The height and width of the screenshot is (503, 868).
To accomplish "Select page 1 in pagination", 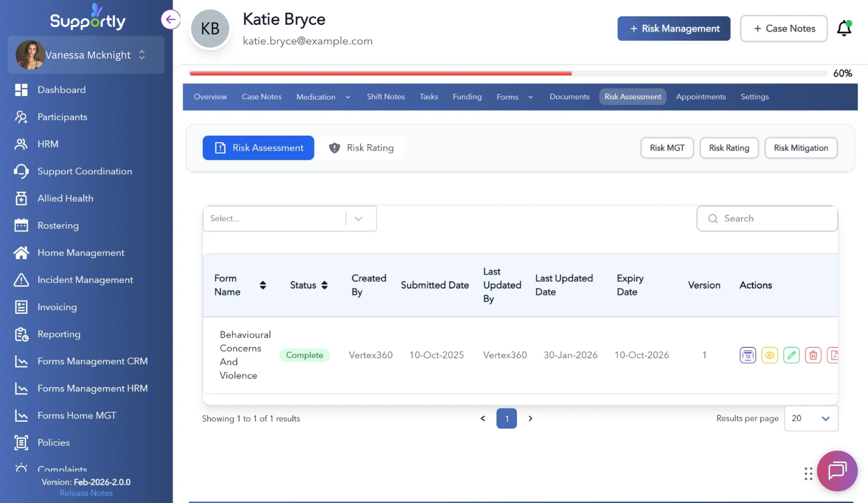I will [507, 418].
